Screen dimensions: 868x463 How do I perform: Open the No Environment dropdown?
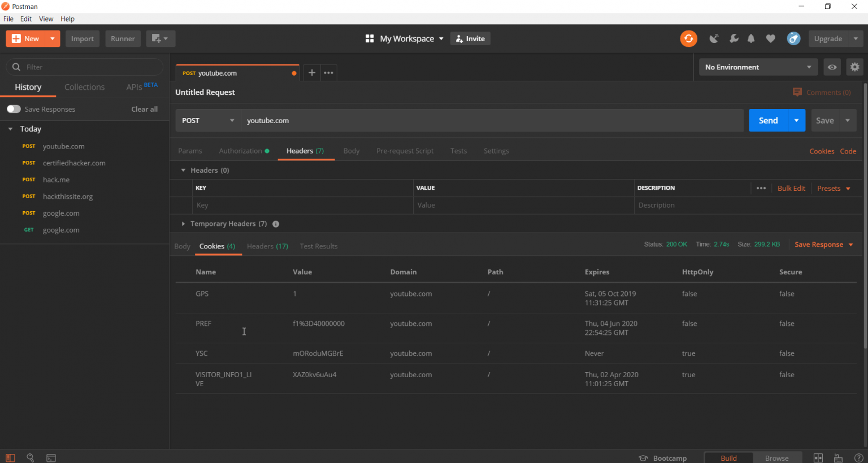[x=757, y=67]
